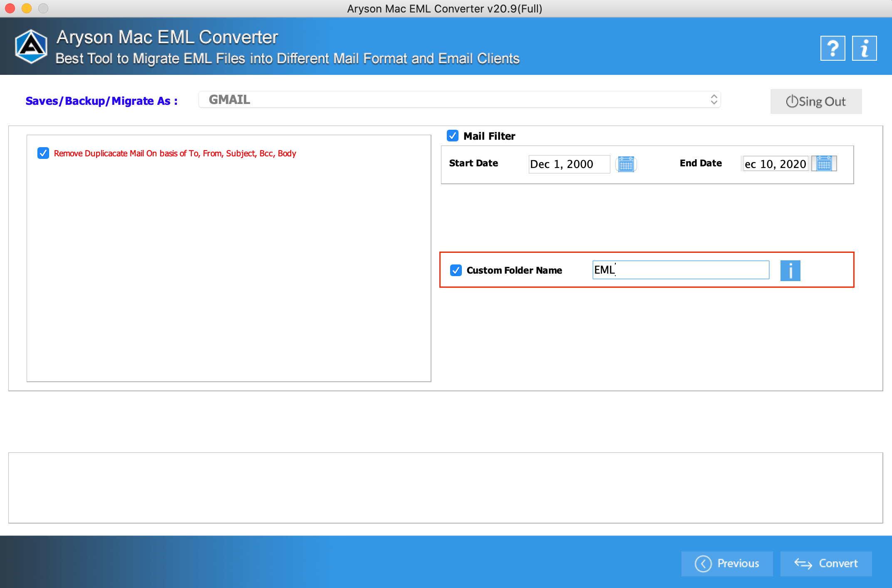Toggle the Mail Filter checkbox
This screenshot has width=892, height=588.
click(453, 136)
